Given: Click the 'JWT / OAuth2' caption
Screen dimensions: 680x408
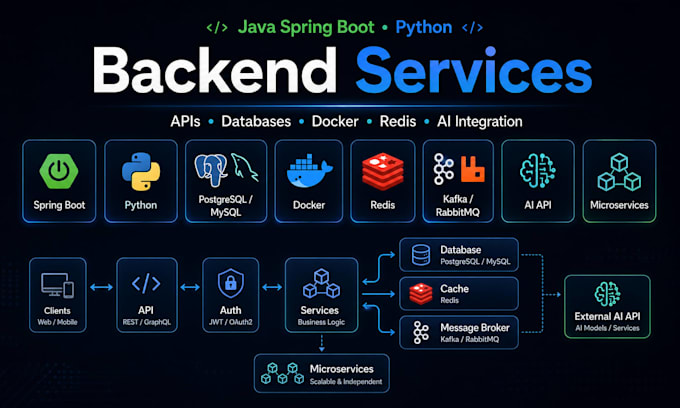Looking at the screenshot, I should [230, 322].
